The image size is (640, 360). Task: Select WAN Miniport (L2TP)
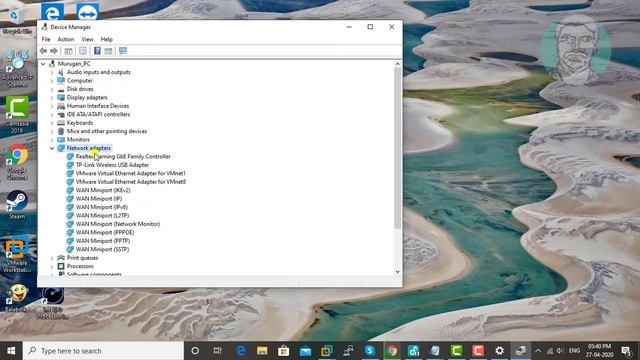pyautogui.click(x=102, y=216)
